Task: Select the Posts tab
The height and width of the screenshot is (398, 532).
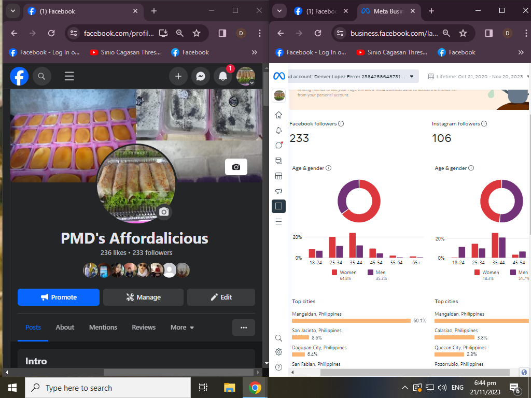Action: point(33,327)
